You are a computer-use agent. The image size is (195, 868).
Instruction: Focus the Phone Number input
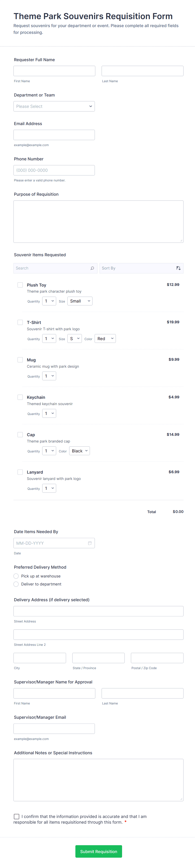point(54,170)
